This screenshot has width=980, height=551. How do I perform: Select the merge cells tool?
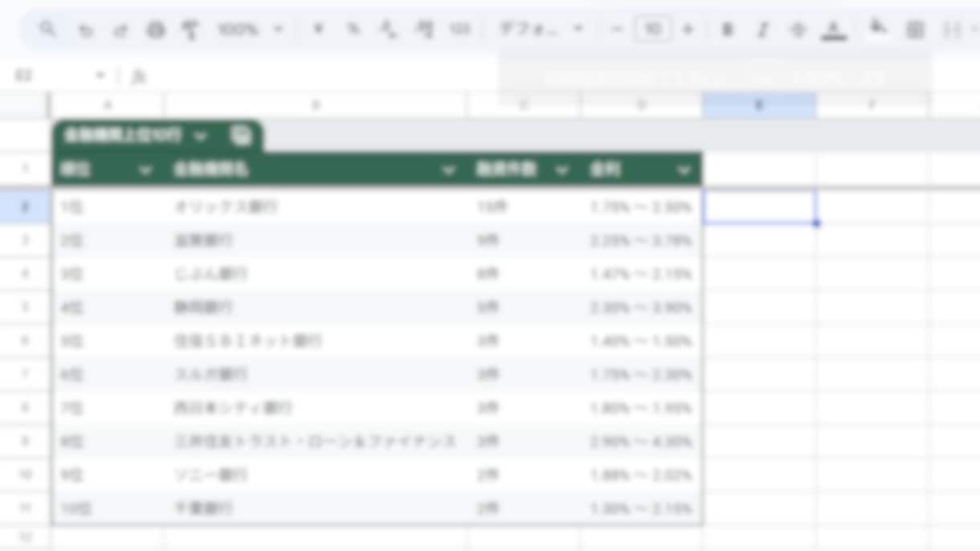point(952,30)
